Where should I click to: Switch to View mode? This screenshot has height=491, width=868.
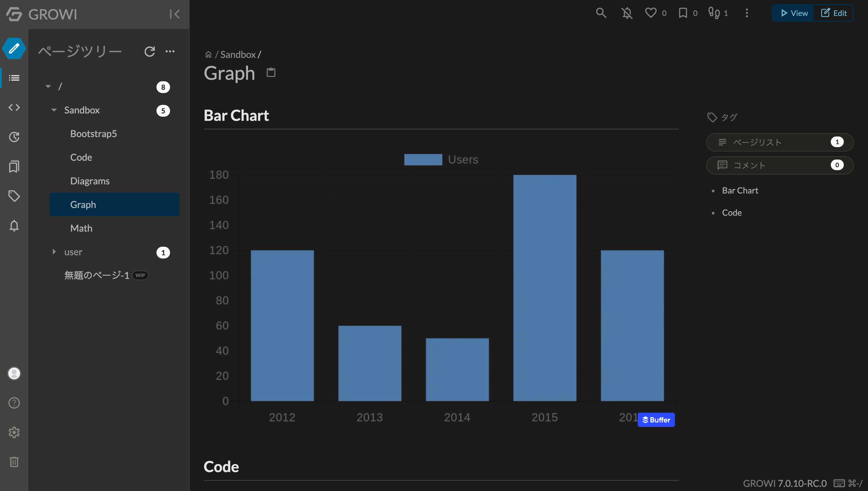click(794, 13)
